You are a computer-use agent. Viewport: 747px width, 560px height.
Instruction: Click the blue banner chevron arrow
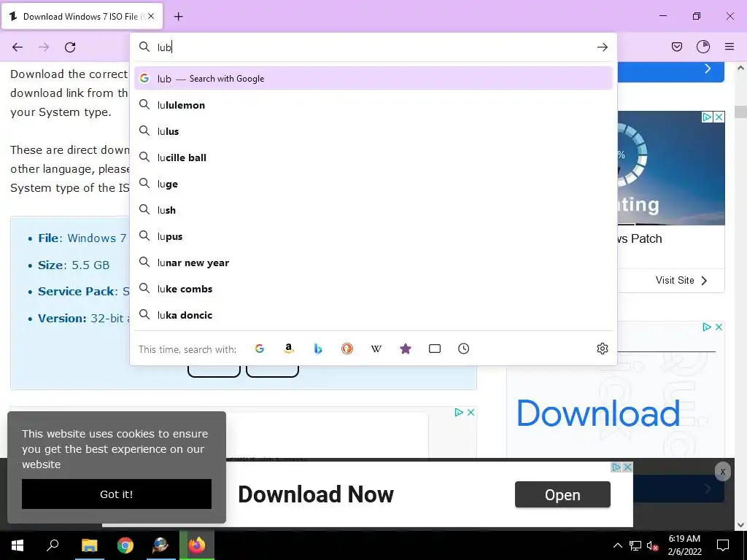pos(708,69)
